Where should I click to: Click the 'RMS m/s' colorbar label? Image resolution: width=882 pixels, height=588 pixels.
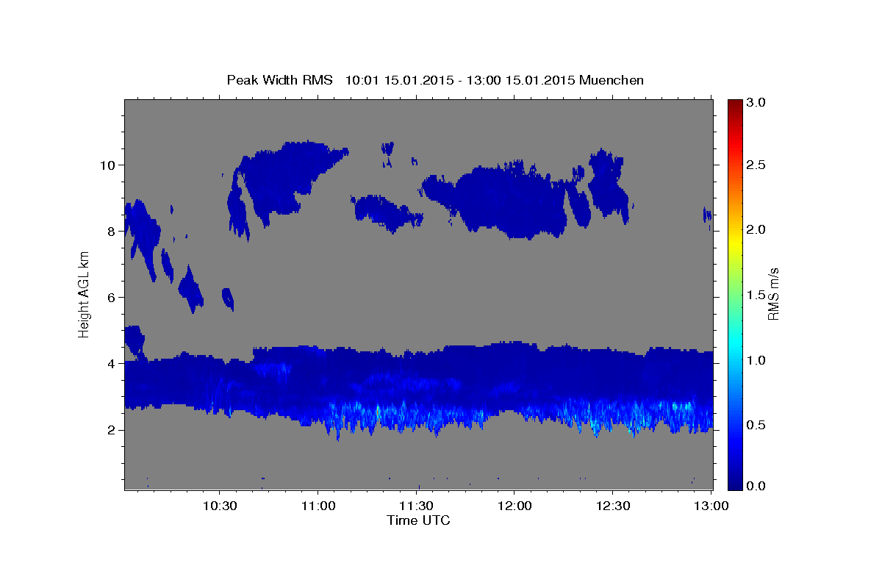[x=773, y=294]
